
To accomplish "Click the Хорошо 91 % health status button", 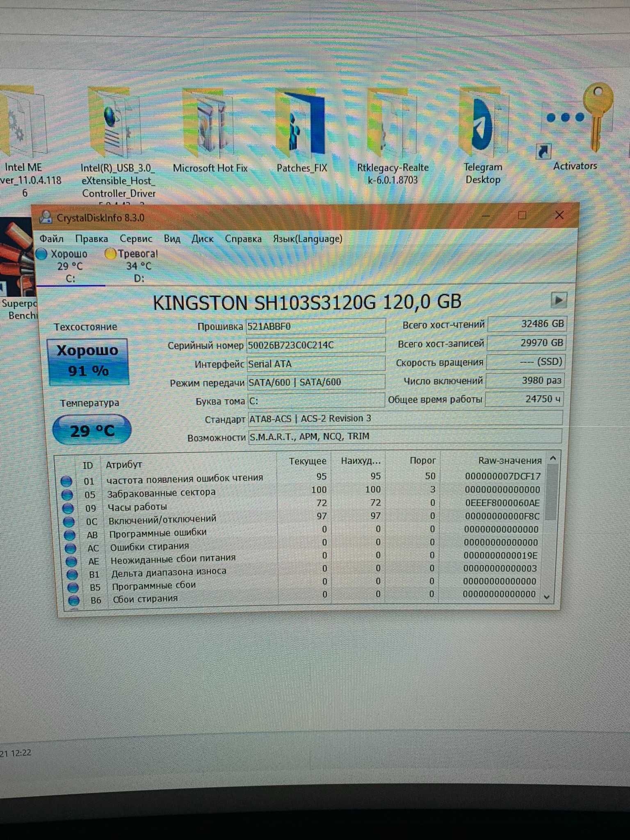I will pyautogui.click(x=88, y=361).
